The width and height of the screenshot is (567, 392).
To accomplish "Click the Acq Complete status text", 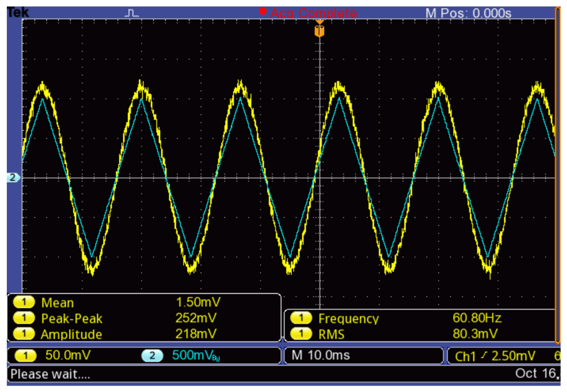I will point(314,13).
